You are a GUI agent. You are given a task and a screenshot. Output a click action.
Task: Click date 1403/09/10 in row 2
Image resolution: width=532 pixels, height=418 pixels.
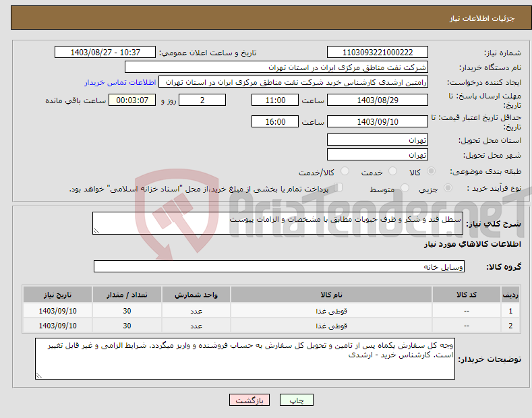[x=58, y=326]
